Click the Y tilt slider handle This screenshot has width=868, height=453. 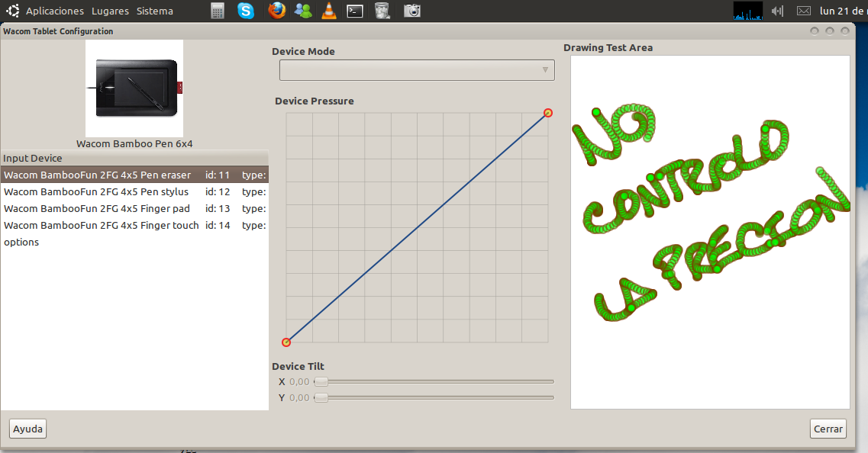(x=321, y=397)
